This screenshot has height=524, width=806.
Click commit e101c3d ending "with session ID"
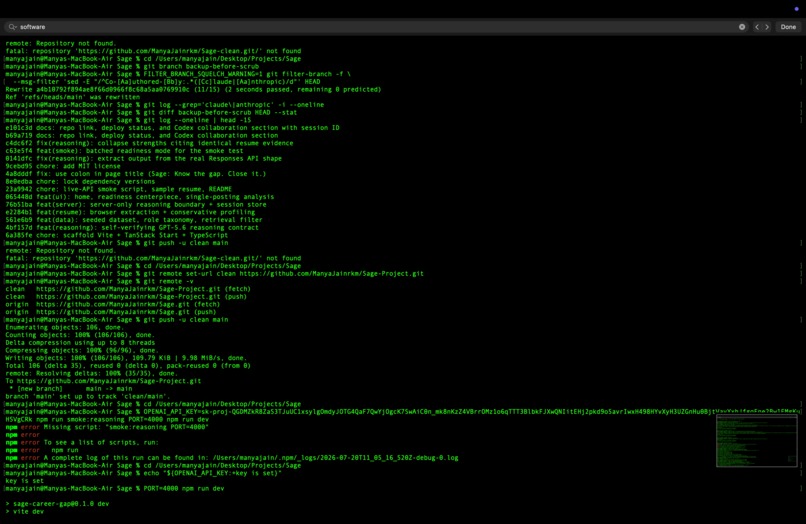172,128
